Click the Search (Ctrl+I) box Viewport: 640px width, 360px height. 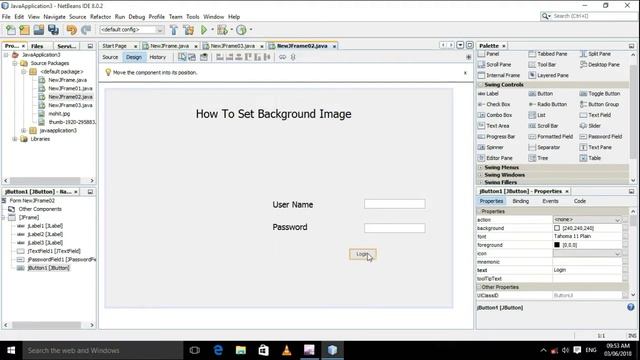click(589, 16)
